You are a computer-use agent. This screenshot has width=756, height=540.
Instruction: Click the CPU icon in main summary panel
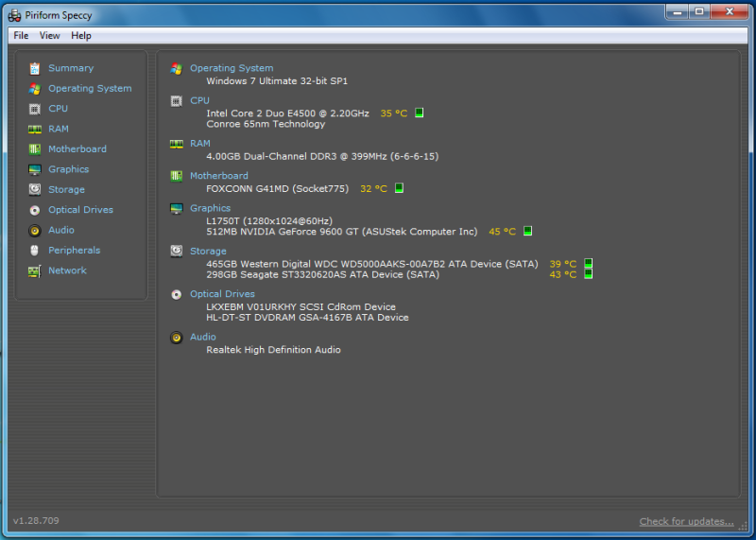[176, 101]
